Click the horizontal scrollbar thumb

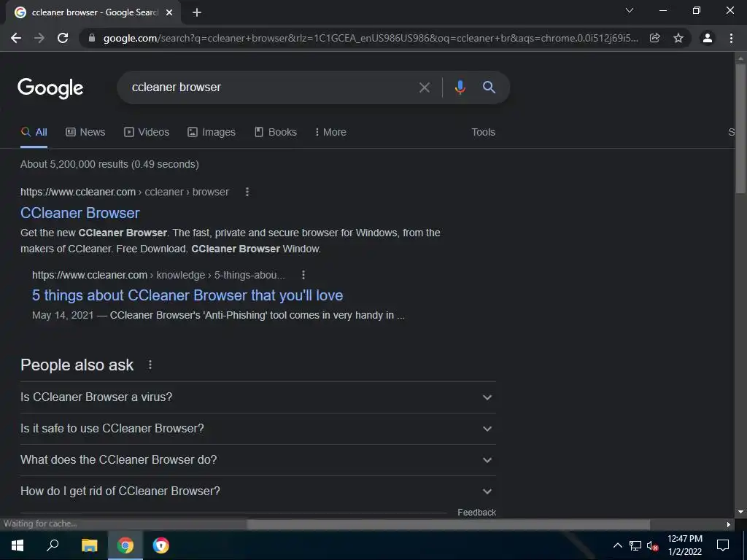(x=449, y=524)
